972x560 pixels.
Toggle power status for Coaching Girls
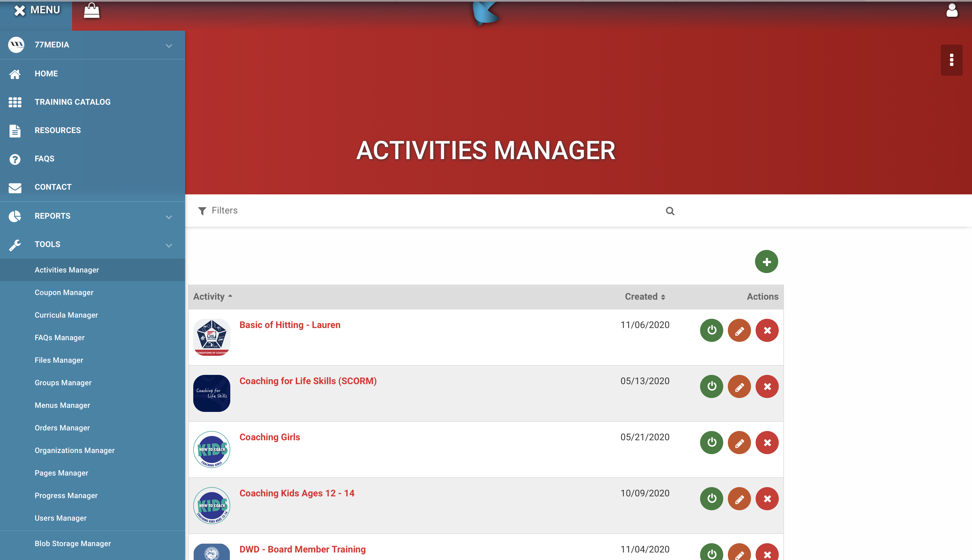tap(711, 443)
